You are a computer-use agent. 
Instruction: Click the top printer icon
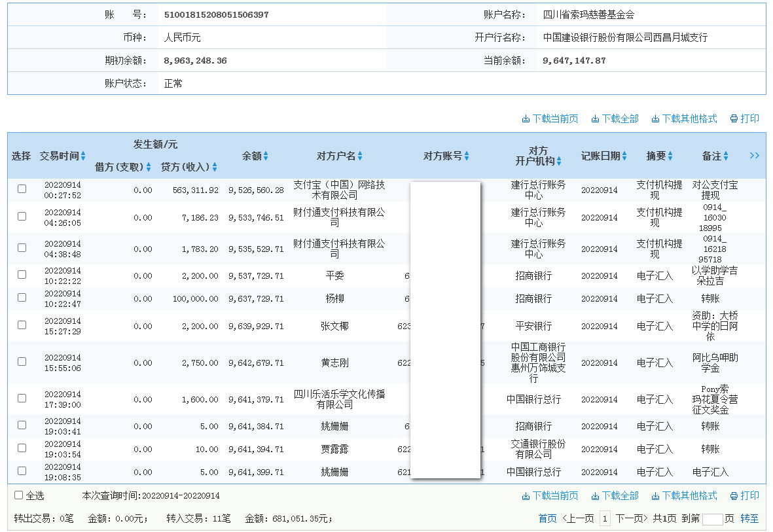[734, 119]
